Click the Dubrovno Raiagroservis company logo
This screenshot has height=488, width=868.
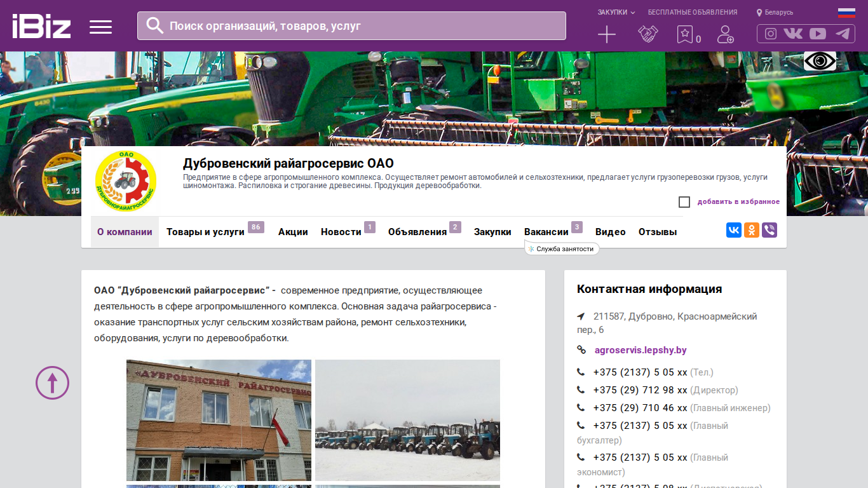pos(125,181)
